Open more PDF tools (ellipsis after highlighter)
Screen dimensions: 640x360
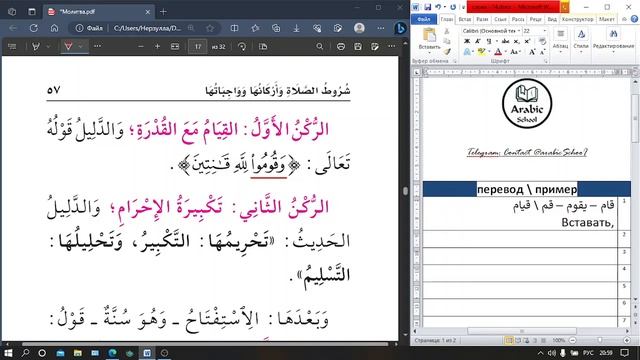click(97, 47)
